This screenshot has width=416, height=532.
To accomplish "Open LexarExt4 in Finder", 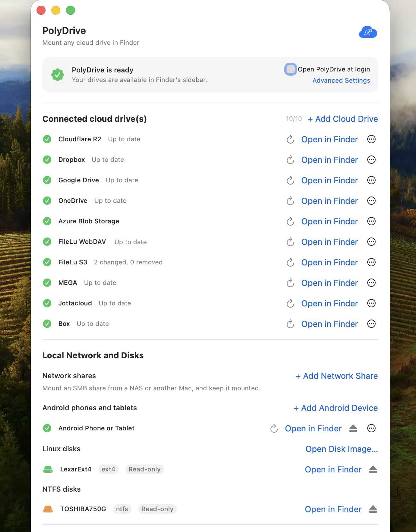I will point(333,470).
